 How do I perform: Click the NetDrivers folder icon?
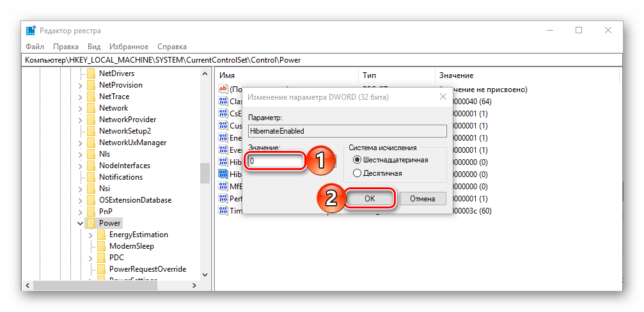pos(91,74)
